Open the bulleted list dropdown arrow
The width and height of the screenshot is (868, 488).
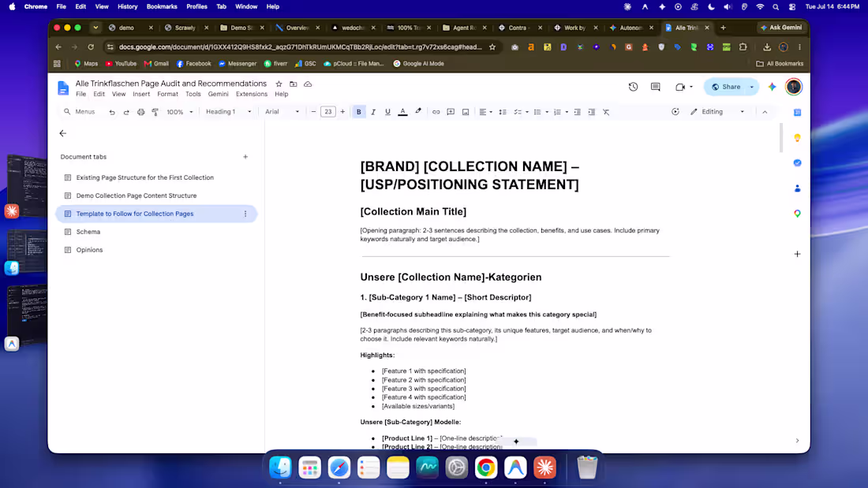[x=547, y=112]
